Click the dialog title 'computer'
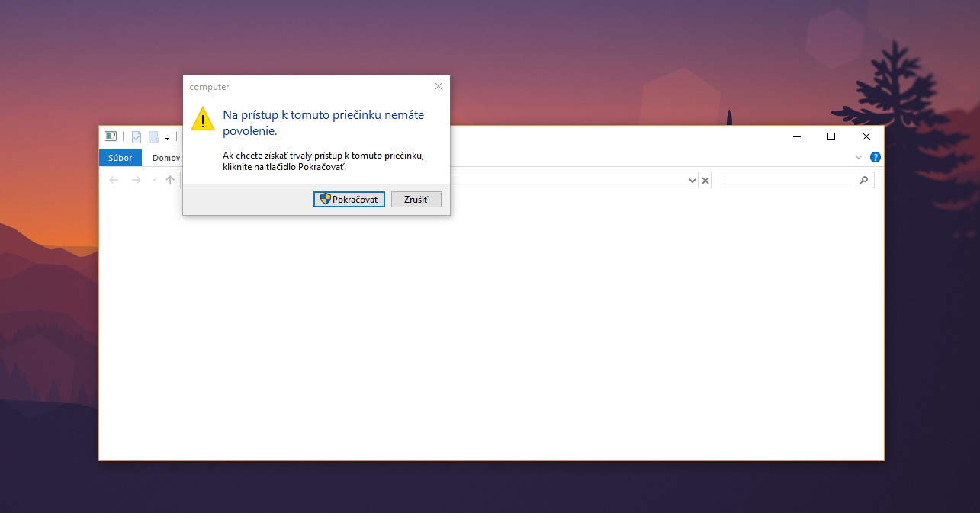Image resolution: width=980 pixels, height=513 pixels. [x=209, y=87]
